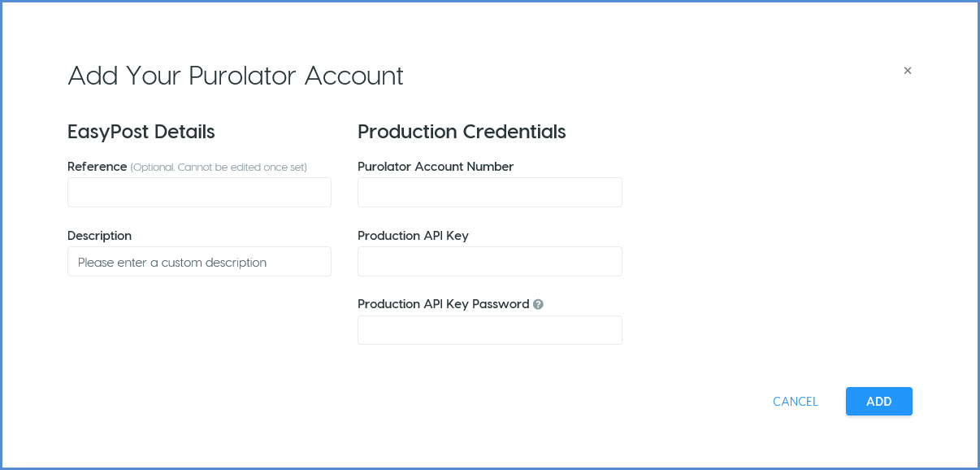
Task: Focus the Production API Key Password field
Action: coord(490,330)
